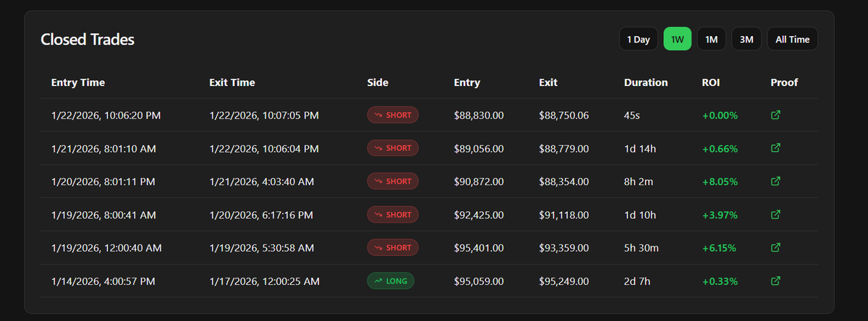The width and height of the screenshot is (868, 321).
Task: Select the 1W time filter
Action: 678,39
